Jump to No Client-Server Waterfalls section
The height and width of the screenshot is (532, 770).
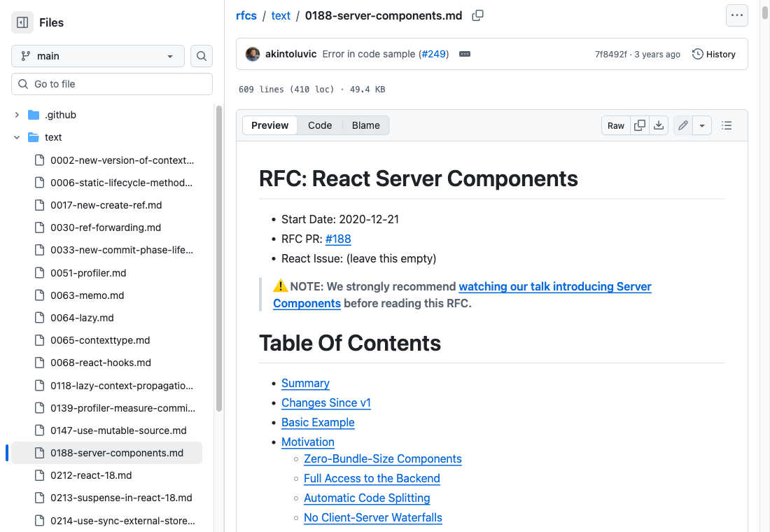[x=372, y=518]
